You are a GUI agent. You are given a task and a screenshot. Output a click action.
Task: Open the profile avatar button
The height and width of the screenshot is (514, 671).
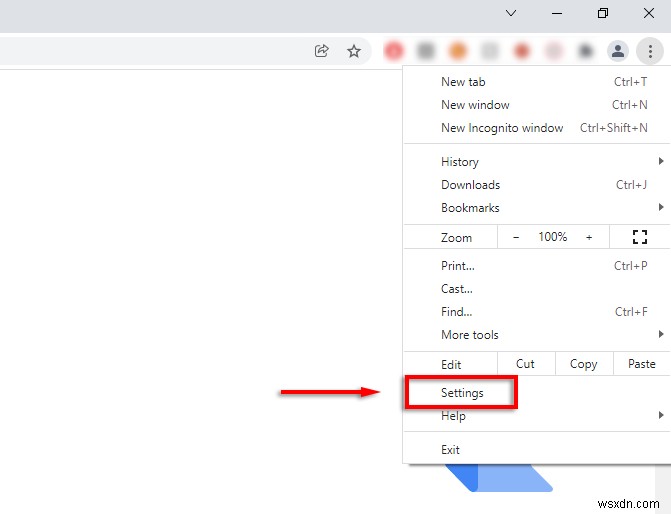point(618,51)
